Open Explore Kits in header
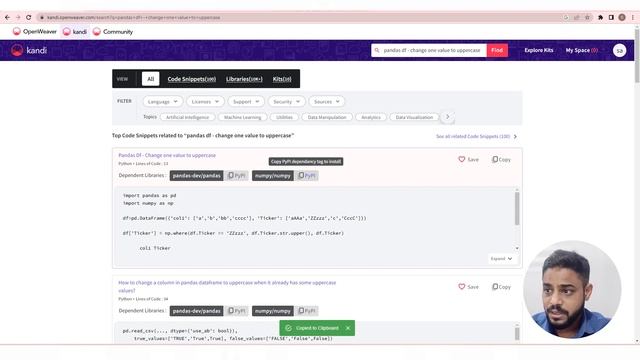 (x=539, y=50)
